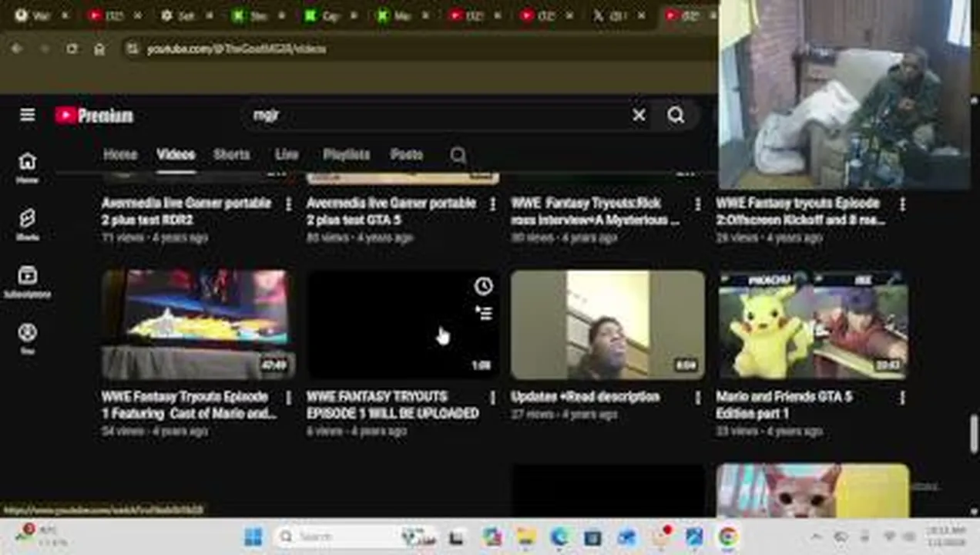
Task: Open options for Rick ross interview video
Action: click(x=698, y=204)
